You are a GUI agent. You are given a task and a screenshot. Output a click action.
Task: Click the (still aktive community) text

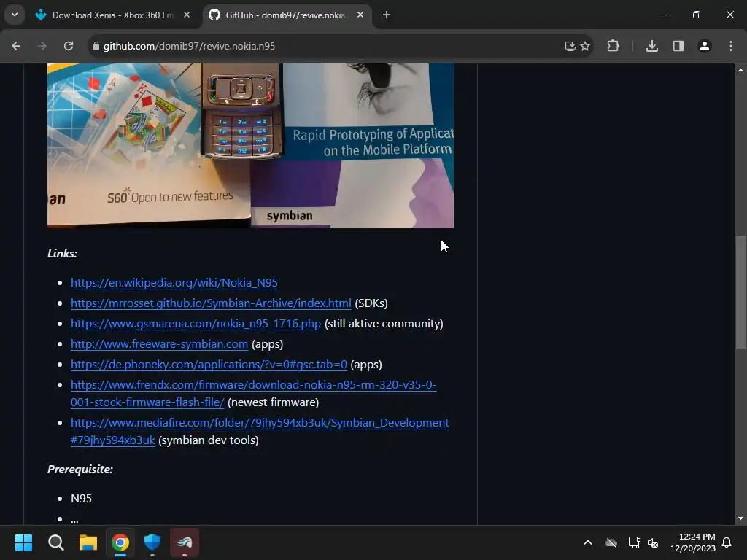pos(384,324)
